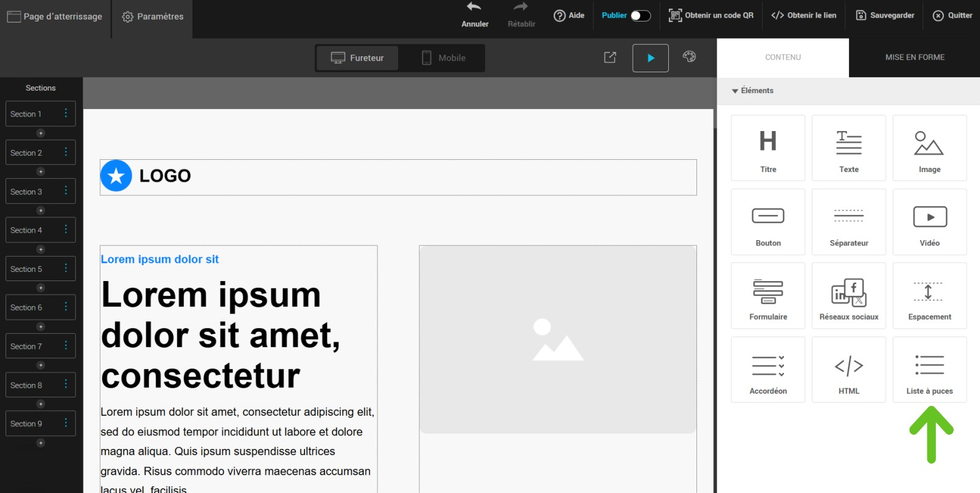The width and height of the screenshot is (980, 493).
Task: Click the image placeholder on the canvas
Action: (x=557, y=340)
